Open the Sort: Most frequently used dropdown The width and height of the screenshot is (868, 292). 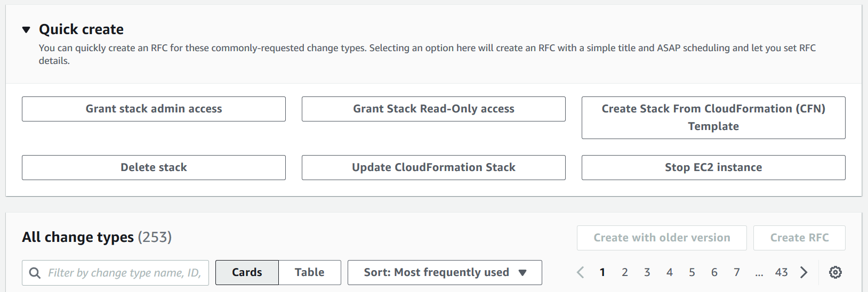tap(444, 272)
